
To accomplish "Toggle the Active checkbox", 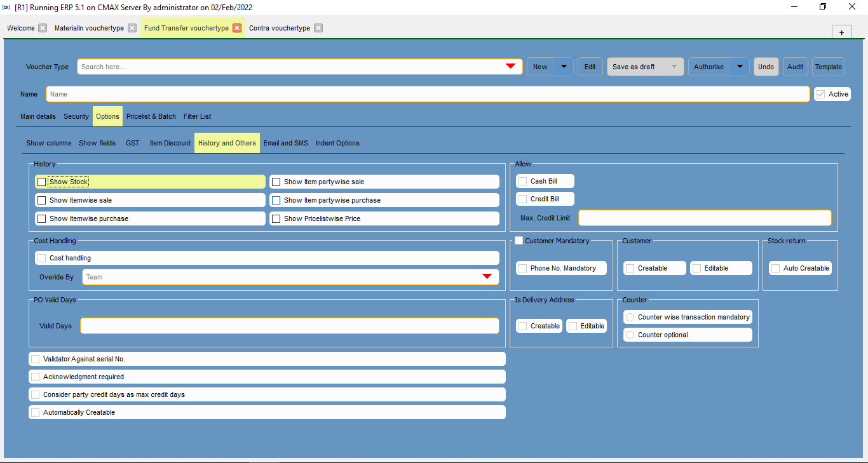I will coord(821,94).
